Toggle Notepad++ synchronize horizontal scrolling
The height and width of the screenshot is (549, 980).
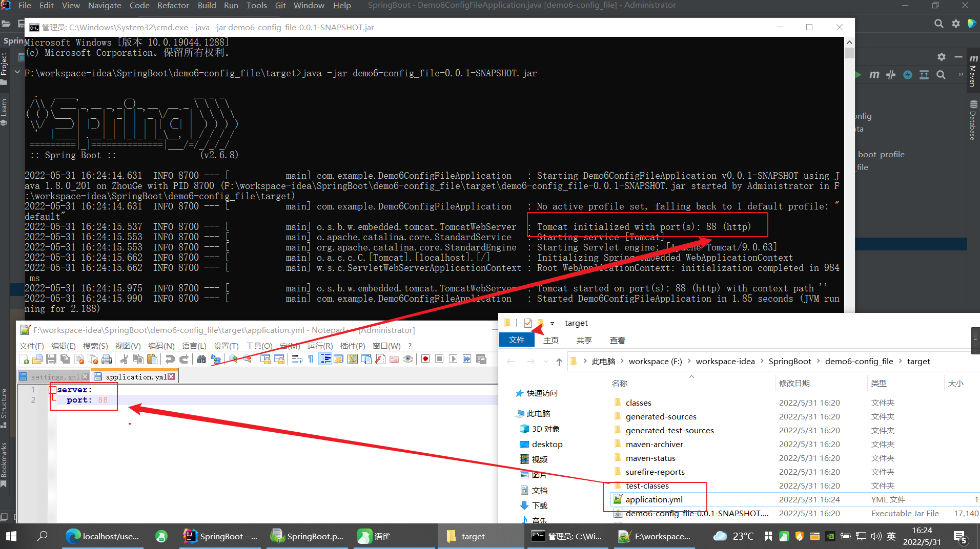(x=279, y=359)
